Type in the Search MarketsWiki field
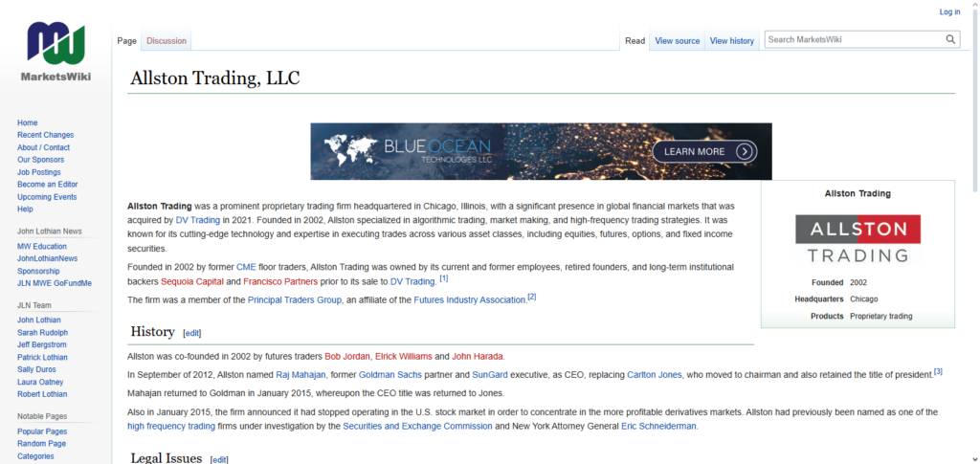 click(x=852, y=40)
